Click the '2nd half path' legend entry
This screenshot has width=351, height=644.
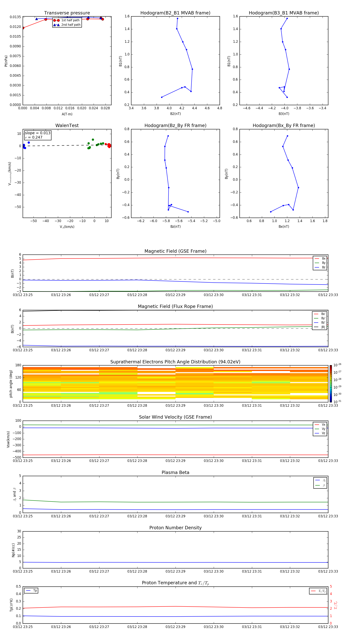[x=67, y=25]
